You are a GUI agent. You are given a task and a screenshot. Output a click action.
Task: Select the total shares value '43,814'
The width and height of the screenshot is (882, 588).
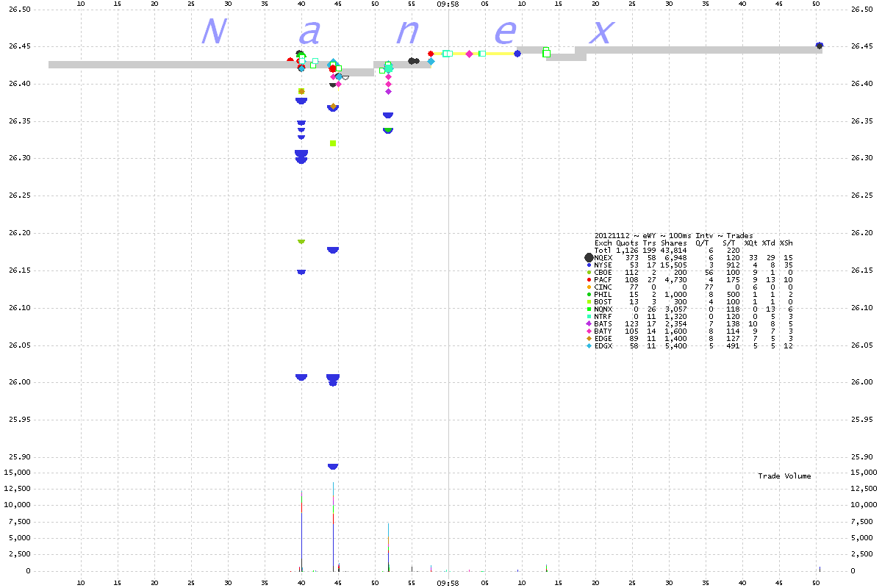pos(674,251)
